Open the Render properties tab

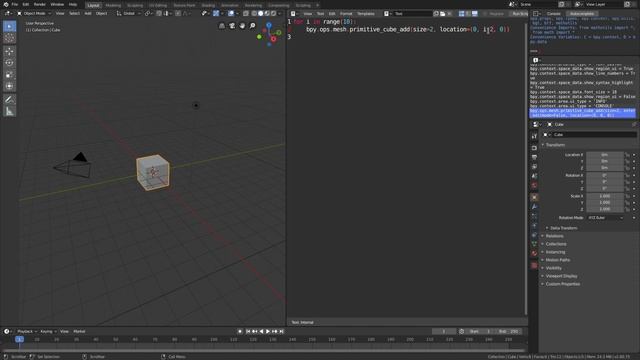534,148
